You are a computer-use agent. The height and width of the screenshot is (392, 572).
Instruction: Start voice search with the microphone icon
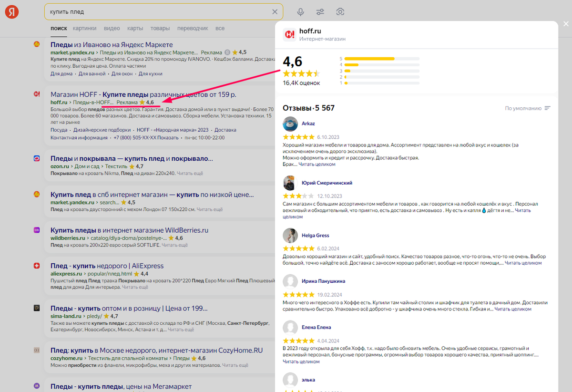coord(301,12)
